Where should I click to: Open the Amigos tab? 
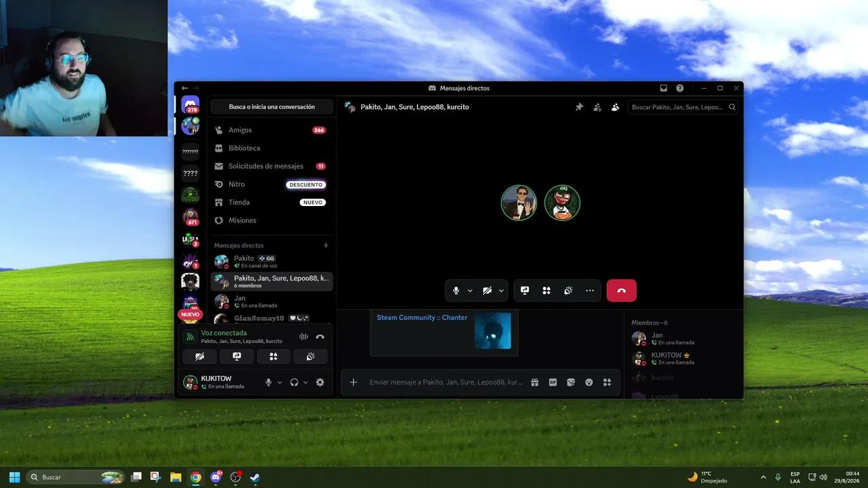(272, 130)
